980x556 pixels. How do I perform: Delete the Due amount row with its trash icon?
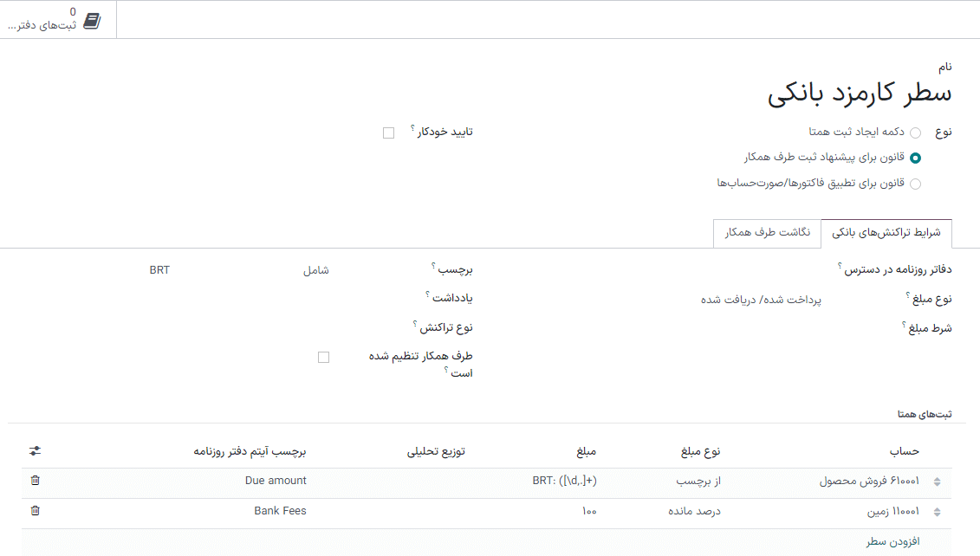(x=36, y=481)
